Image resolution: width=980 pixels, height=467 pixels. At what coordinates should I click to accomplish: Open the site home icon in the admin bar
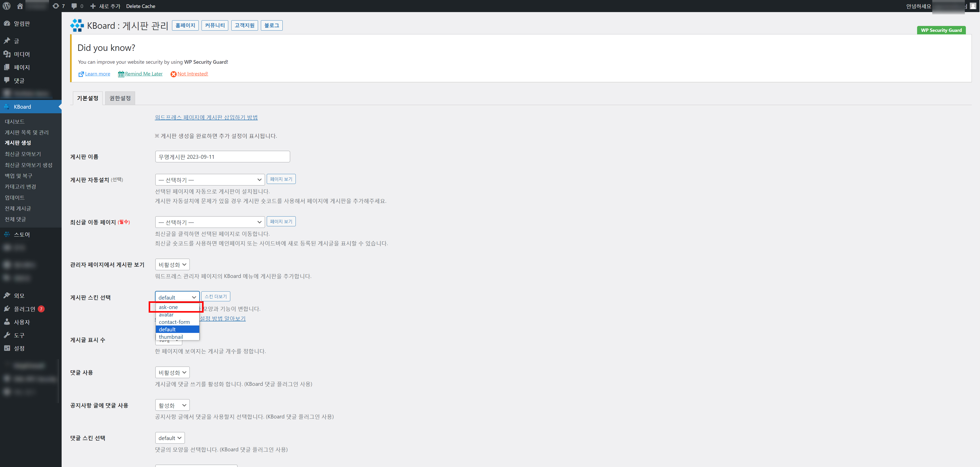(20, 6)
